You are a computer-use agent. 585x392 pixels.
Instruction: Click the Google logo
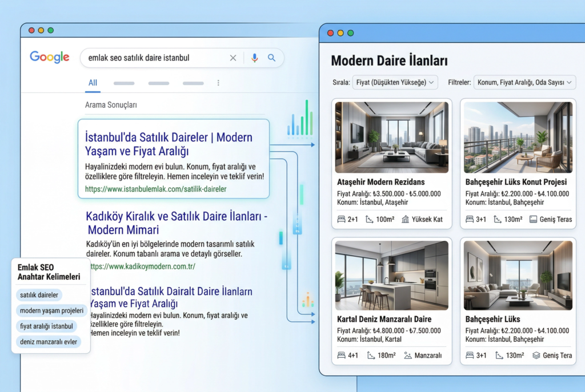(x=49, y=57)
